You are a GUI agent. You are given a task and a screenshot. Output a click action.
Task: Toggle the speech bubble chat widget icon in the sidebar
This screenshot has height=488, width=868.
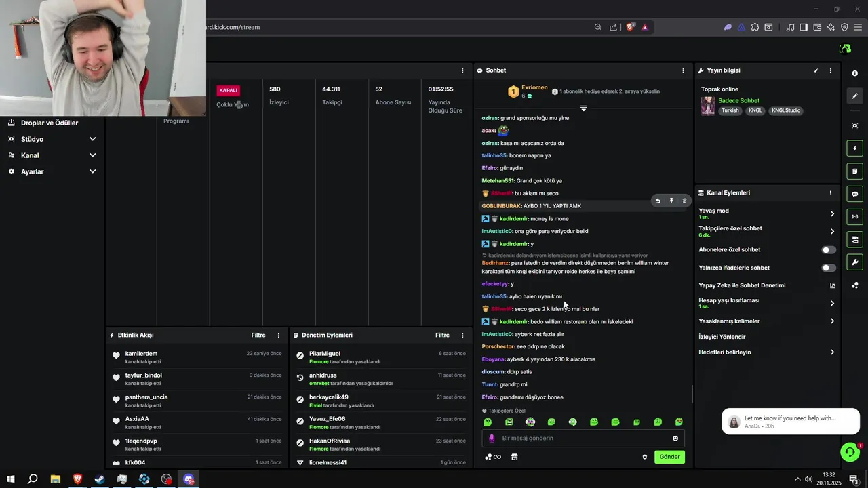coord(854,194)
